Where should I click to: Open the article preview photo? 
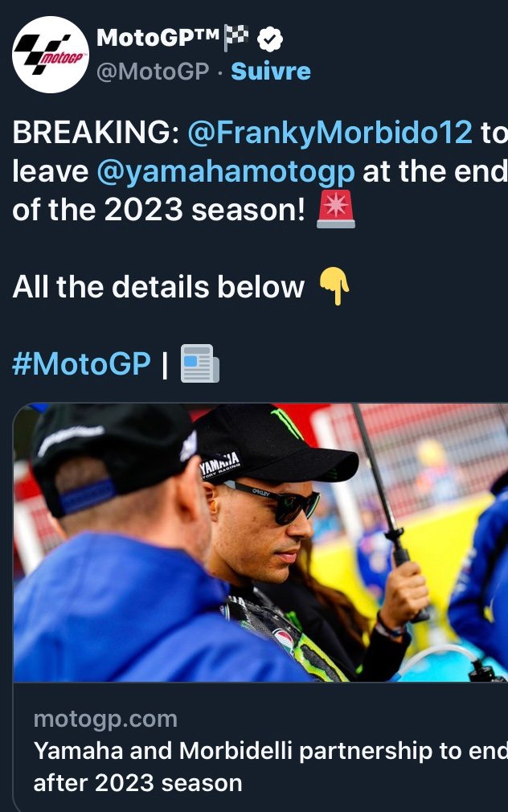coord(260,542)
